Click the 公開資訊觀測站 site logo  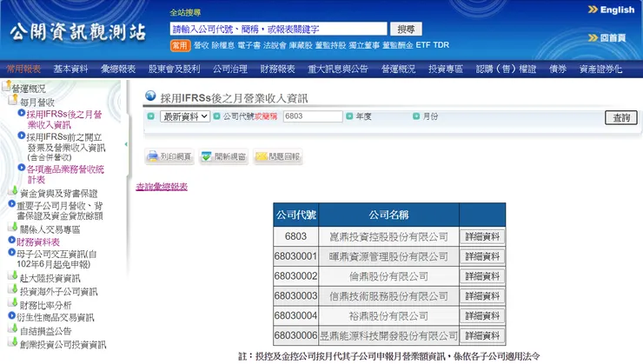[x=78, y=32]
